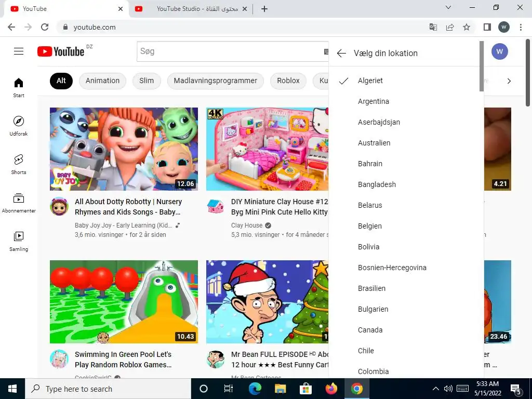Screen dimensions: 532x399
Task: Open a new browser tab
Action: [264, 9]
